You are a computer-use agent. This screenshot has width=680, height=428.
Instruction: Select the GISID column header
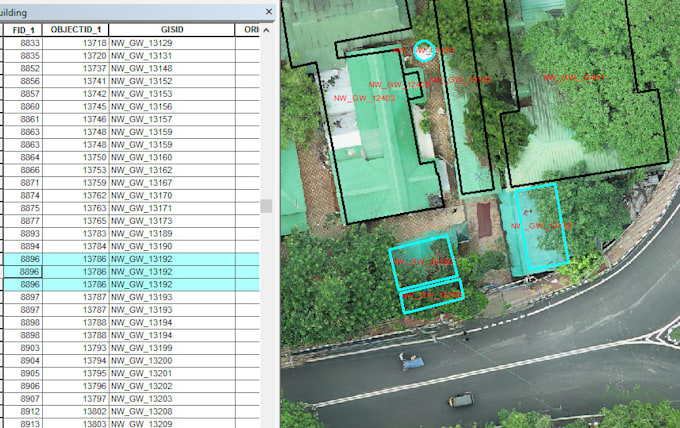(x=172, y=29)
